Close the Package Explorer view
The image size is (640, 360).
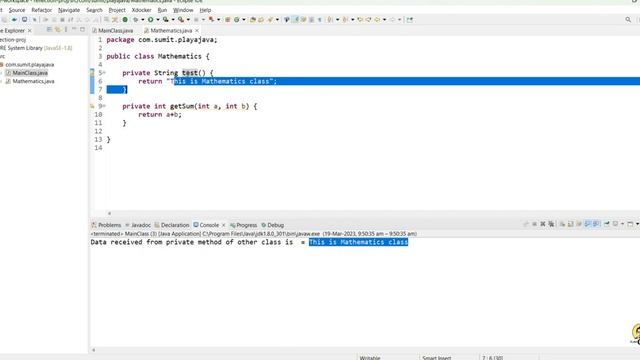click(29, 31)
